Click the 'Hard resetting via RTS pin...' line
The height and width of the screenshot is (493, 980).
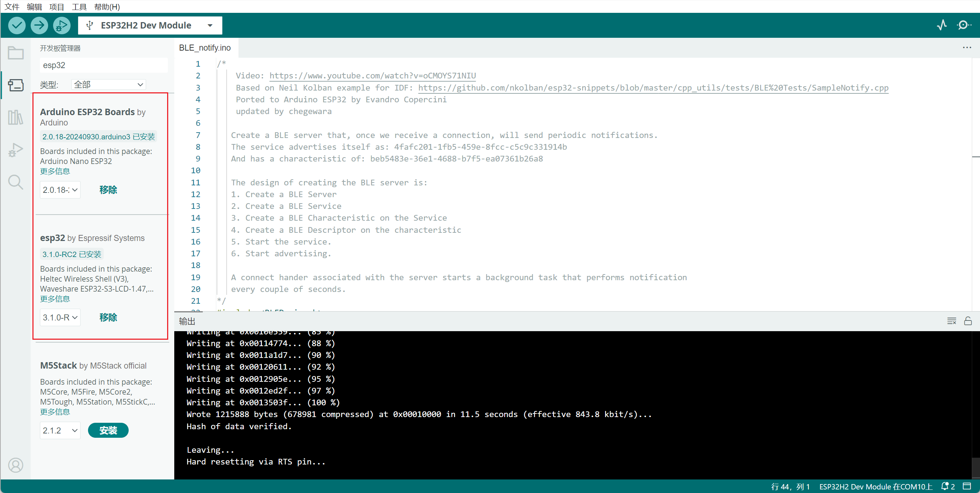click(x=256, y=461)
